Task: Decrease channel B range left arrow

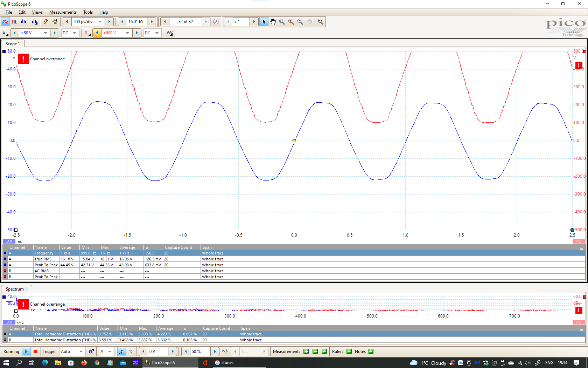Action: pos(97,33)
